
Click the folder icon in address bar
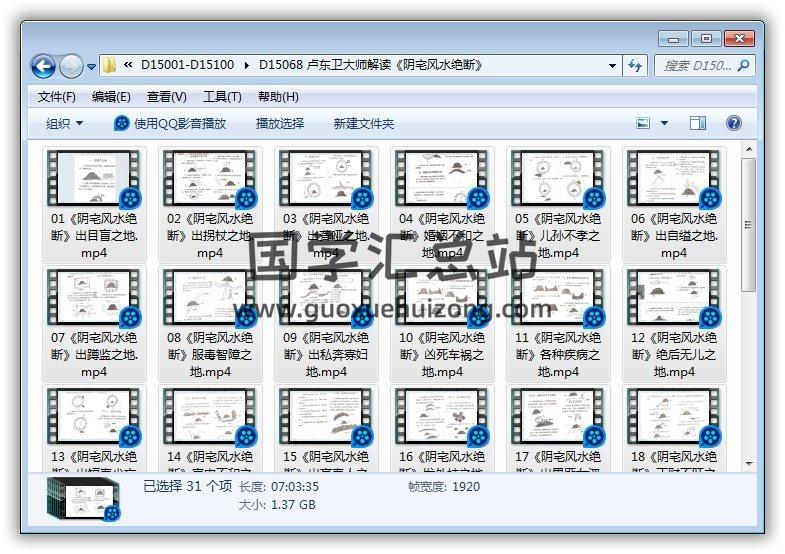coord(109,65)
